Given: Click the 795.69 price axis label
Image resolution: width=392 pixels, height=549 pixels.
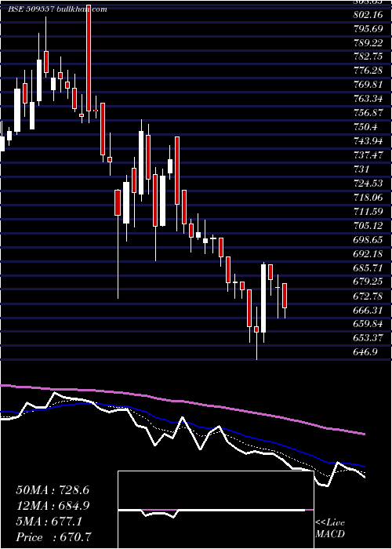Looking at the screenshot, I should coord(368,28).
